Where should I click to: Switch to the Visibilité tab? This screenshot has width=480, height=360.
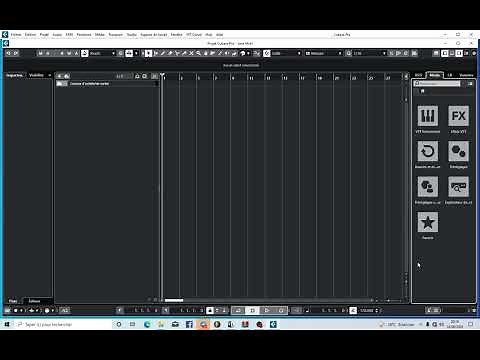[x=36, y=75]
